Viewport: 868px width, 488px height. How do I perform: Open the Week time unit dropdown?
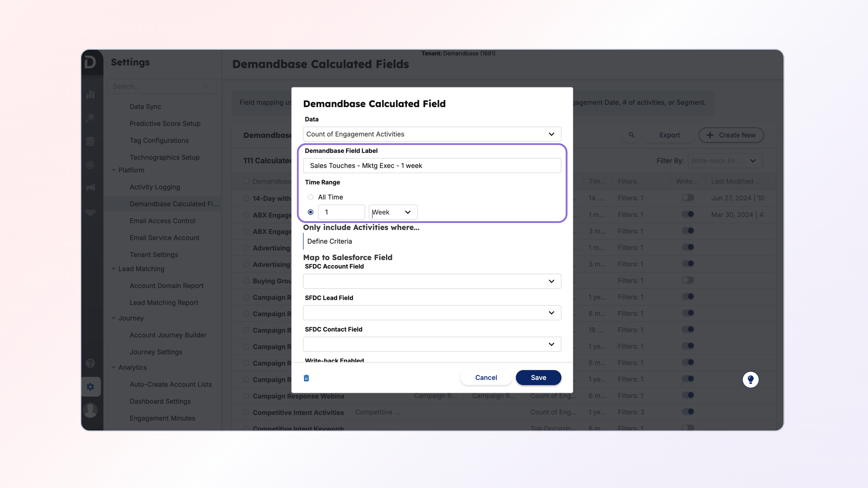click(393, 212)
